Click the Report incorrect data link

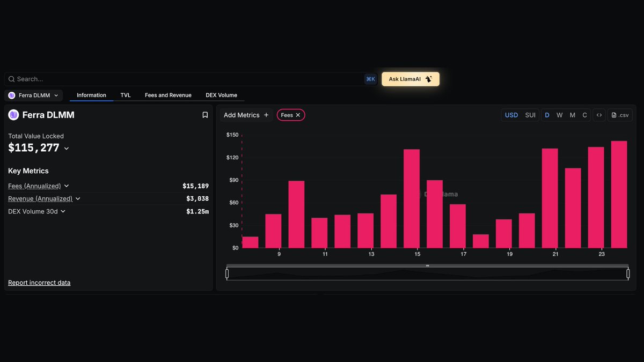click(x=39, y=283)
